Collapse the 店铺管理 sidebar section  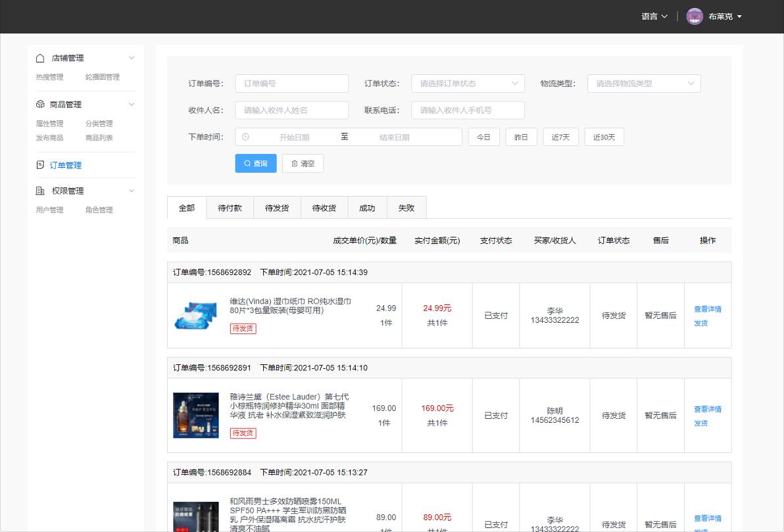pyautogui.click(x=131, y=58)
